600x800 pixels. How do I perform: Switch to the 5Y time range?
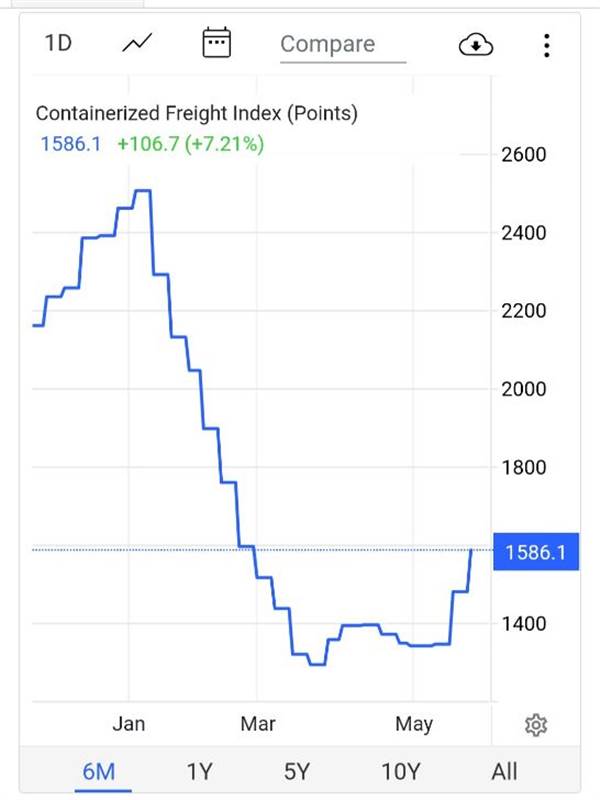(297, 771)
